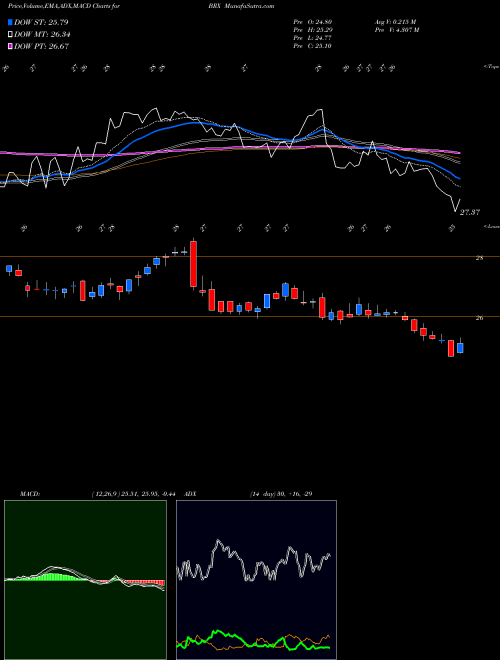This screenshot has height=660, width=500.
Task: Click the MACD (12,26,9) values text
Action: (x=136, y=493)
